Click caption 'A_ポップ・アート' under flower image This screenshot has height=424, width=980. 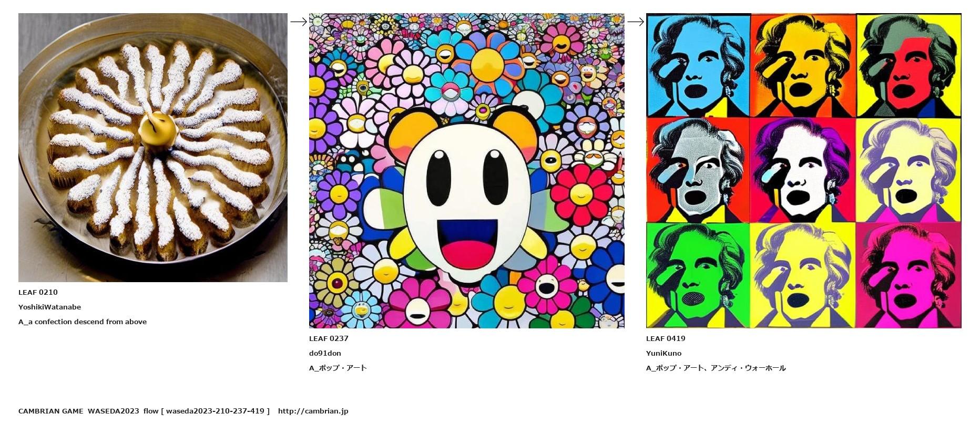[x=338, y=368]
